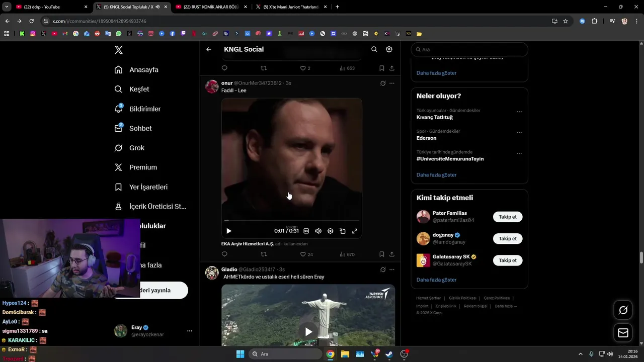
Task: Open the floating messages button
Action: (623, 333)
